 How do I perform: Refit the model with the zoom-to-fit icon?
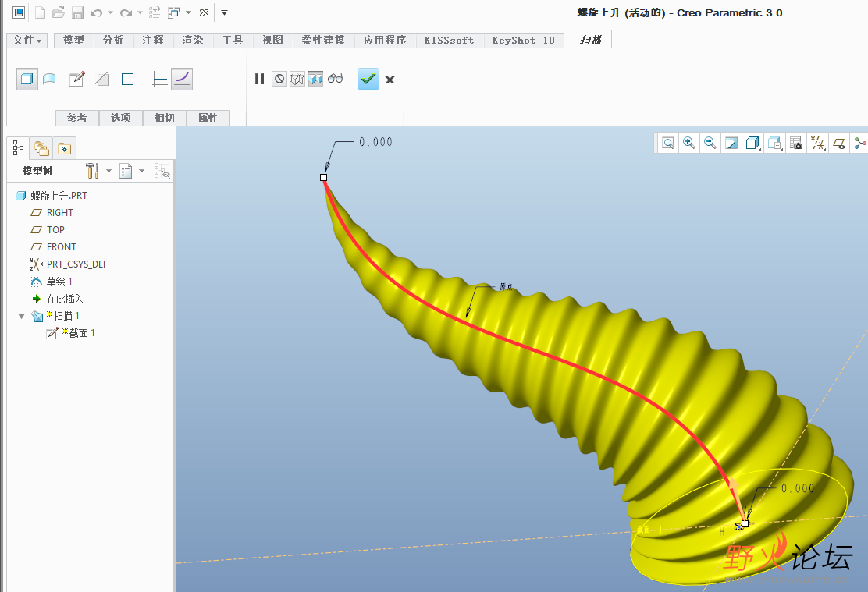tap(668, 143)
